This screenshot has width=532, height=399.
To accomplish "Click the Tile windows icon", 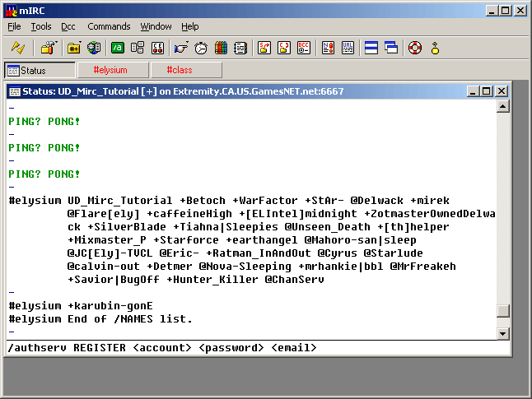I will pos(371,48).
